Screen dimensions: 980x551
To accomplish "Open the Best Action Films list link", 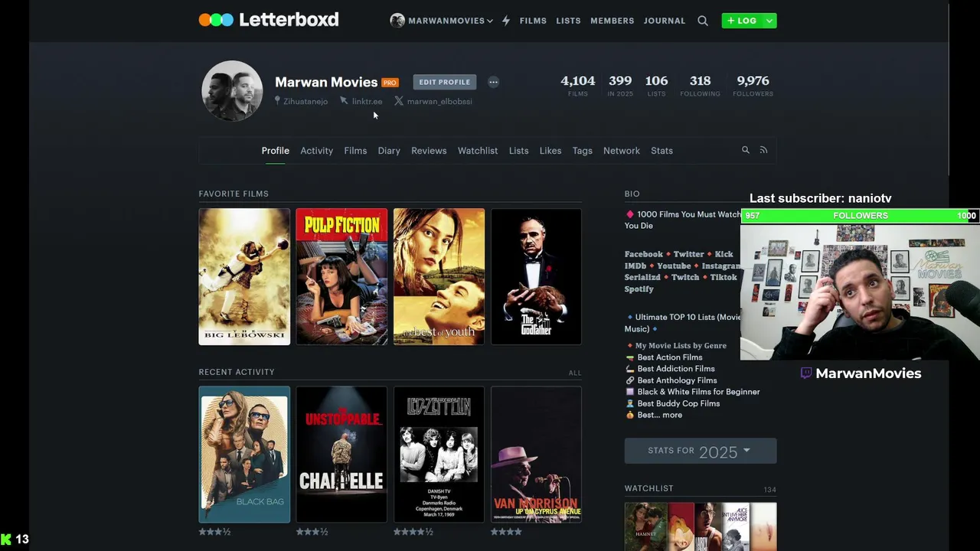I will 670,357.
